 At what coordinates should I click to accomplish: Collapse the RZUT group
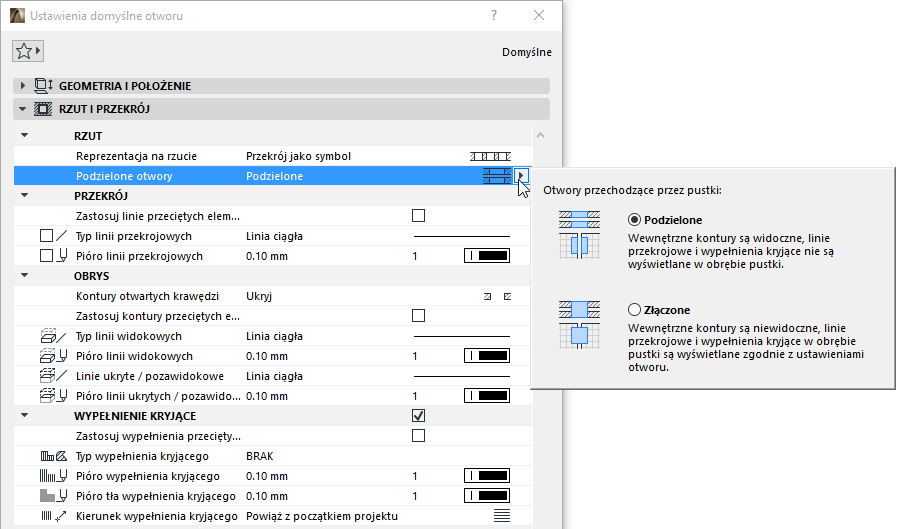click(x=24, y=136)
